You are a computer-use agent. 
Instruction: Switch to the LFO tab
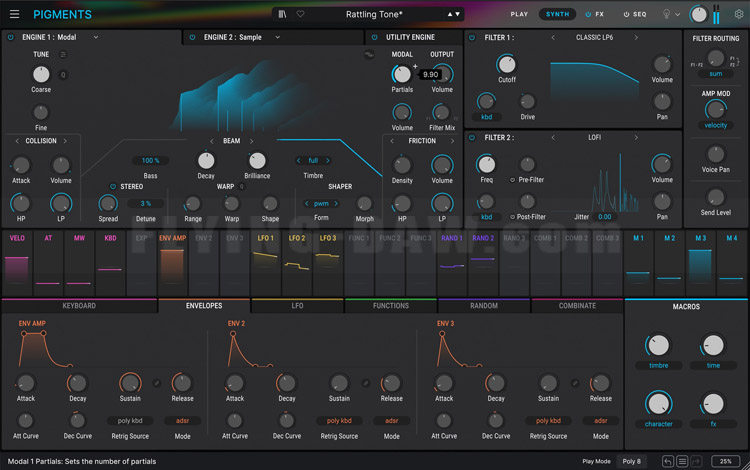(297, 305)
